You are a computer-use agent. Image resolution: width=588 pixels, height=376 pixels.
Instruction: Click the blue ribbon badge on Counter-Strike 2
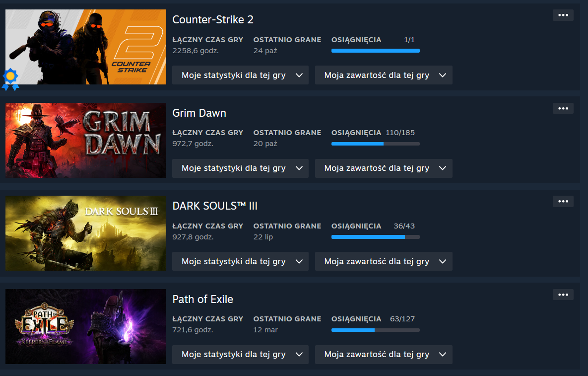coord(10,79)
